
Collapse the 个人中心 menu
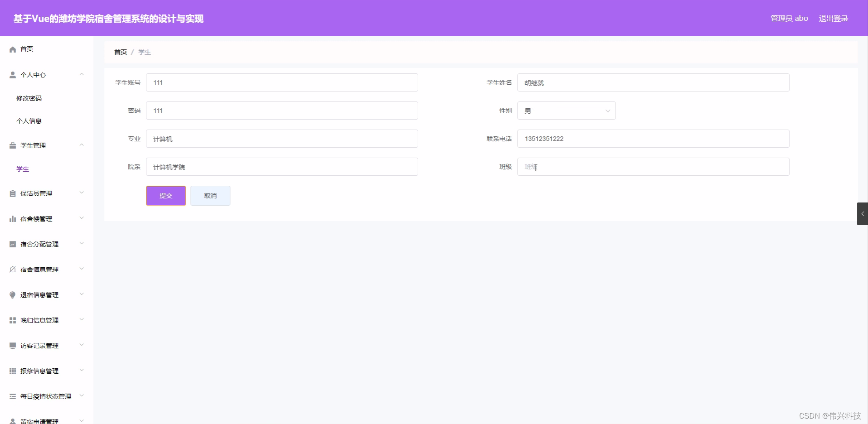[x=81, y=74]
